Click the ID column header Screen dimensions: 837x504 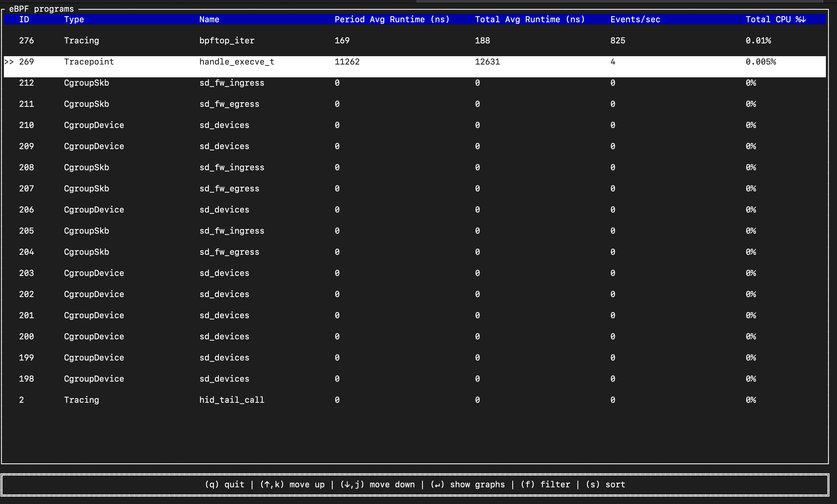click(x=24, y=20)
